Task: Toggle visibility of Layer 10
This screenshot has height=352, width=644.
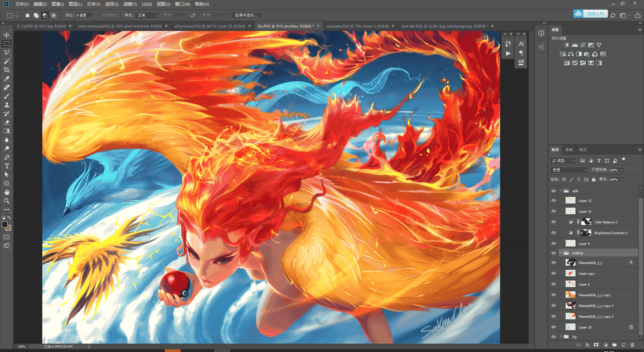Action: pos(553,327)
